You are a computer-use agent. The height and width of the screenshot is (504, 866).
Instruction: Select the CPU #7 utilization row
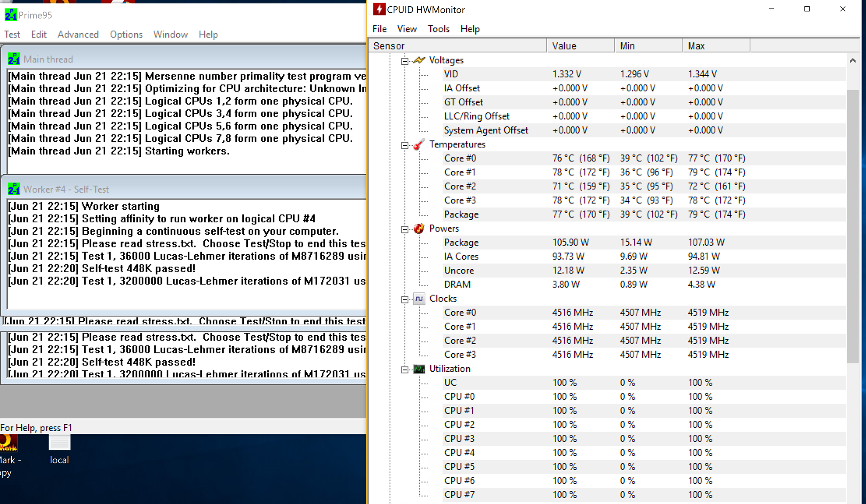point(644,495)
